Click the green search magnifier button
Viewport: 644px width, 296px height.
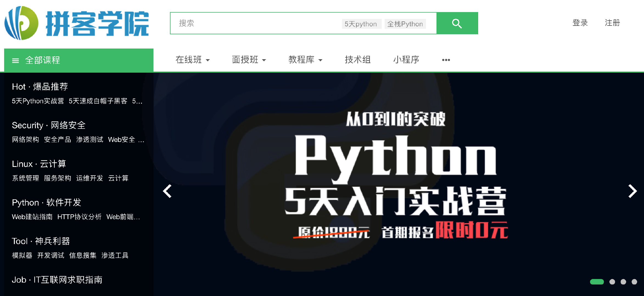[457, 23]
